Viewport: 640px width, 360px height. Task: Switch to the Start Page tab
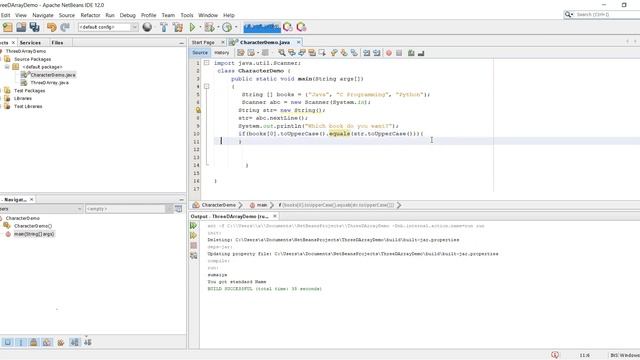pyautogui.click(x=203, y=42)
